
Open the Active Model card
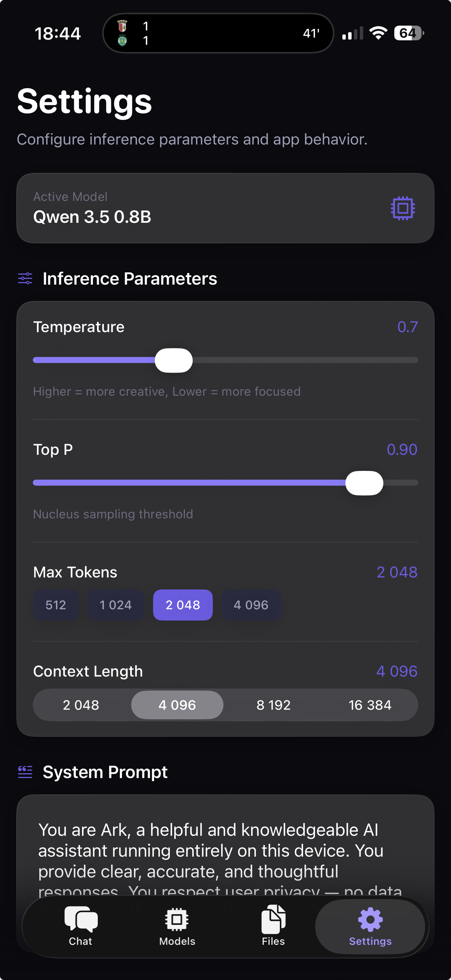coord(225,208)
